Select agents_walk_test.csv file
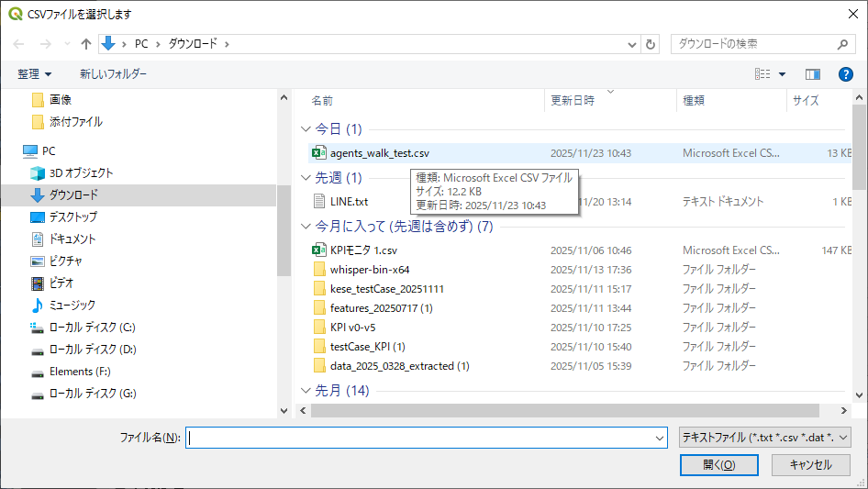This screenshot has height=489, width=868. tap(379, 153)
